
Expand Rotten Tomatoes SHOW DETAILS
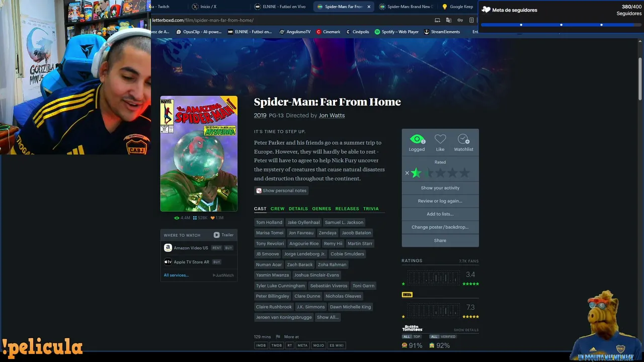click(x=466, y=330)
